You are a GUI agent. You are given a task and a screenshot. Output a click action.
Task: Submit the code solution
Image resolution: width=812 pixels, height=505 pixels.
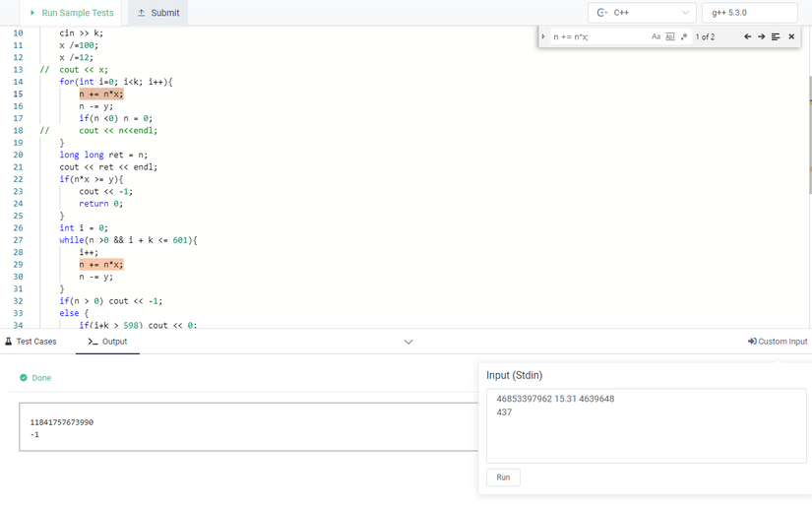click(158, 13)
